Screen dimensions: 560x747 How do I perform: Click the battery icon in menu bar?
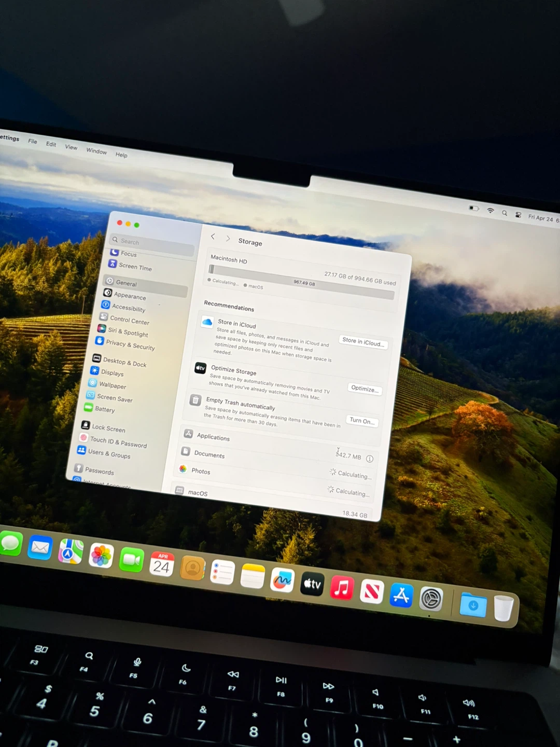(x=474, y=208)
